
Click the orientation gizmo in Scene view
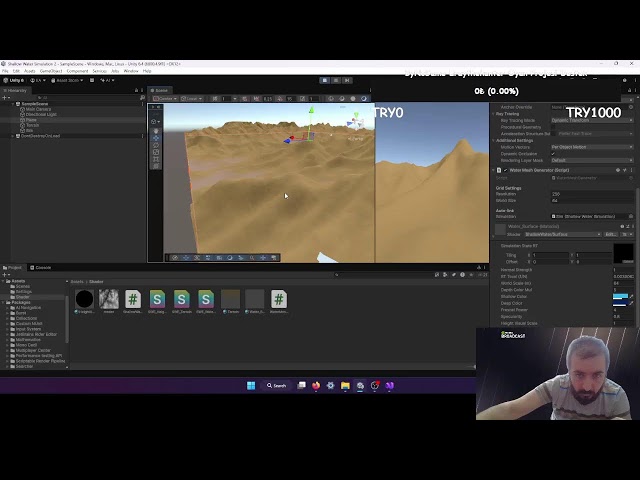[355, 121]
